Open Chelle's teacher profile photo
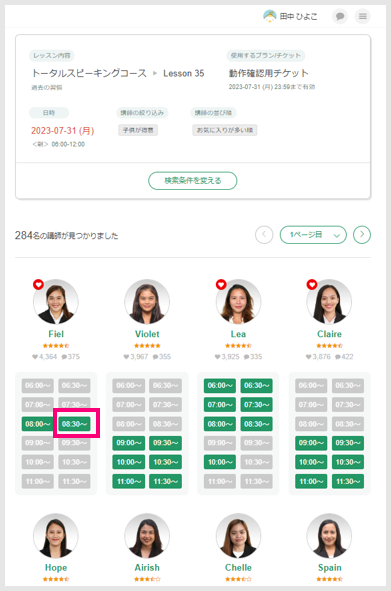This screenshot has width=391, height=591. pos(238,536)
